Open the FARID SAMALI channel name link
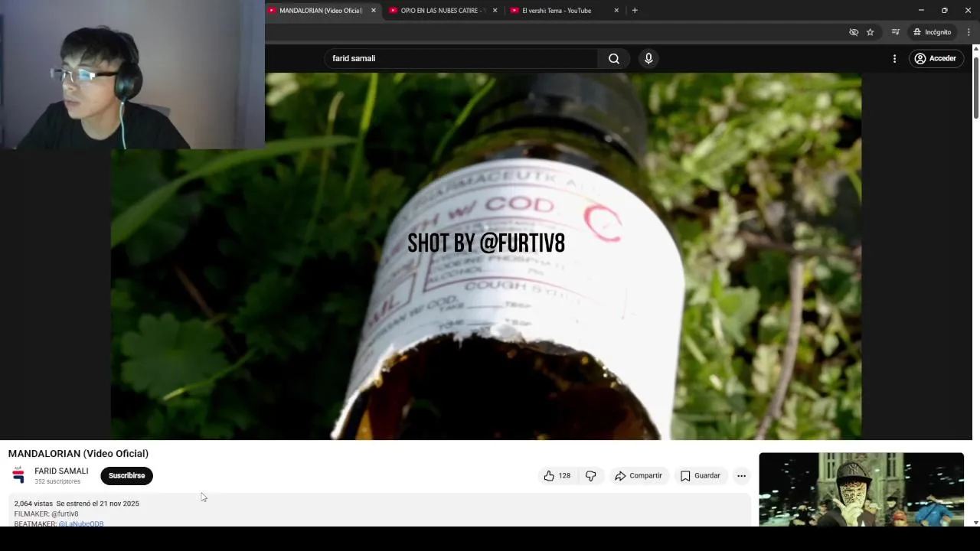 click(x=61, y=471)
